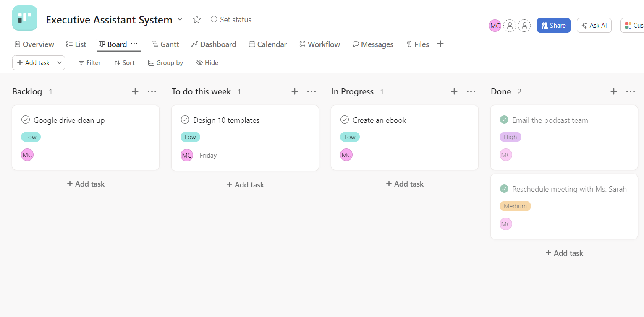This screenshot has width=644, height=317.
Task: Open the In Progress column more options
Action: [x=471, y=91]
